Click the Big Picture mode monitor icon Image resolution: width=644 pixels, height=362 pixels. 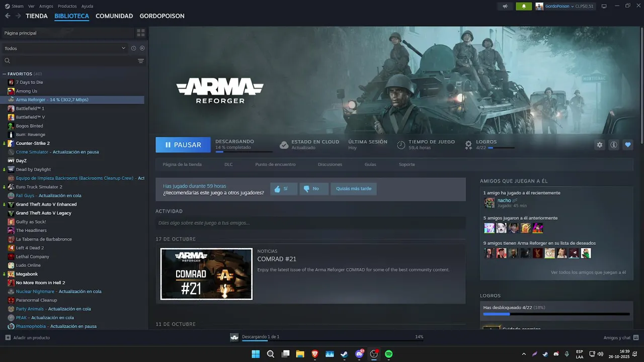pos(604,6)
